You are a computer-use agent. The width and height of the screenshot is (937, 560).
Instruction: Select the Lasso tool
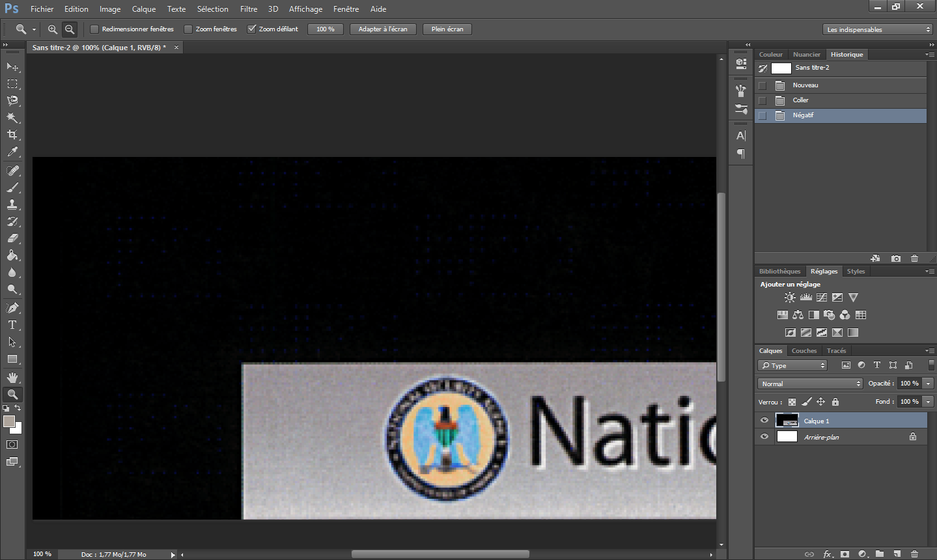pyautogui.click(x=12, y=101)
